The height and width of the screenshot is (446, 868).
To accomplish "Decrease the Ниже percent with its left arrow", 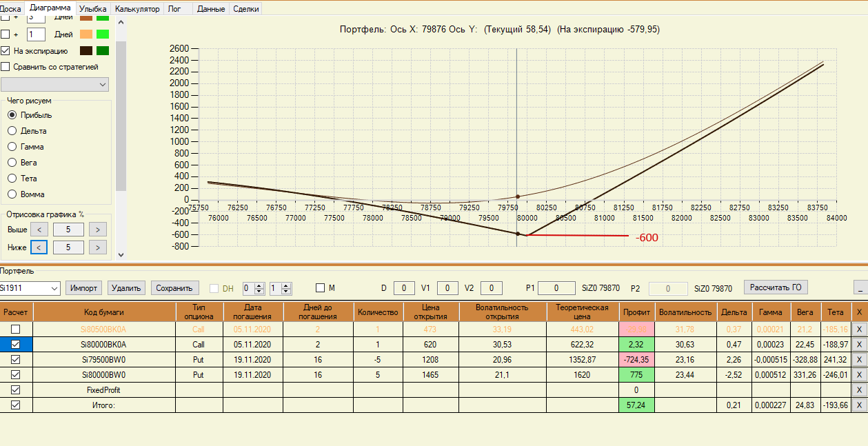I will coord(39,247).
